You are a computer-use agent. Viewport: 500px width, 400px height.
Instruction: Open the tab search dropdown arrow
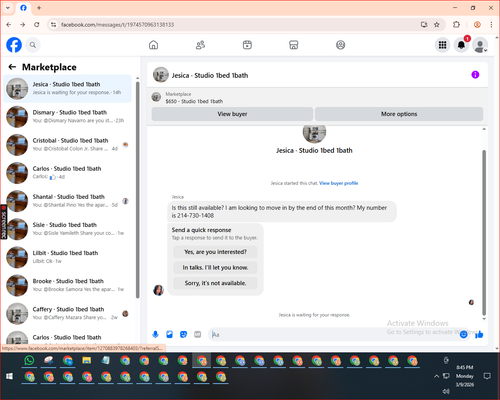coord(8,8)
